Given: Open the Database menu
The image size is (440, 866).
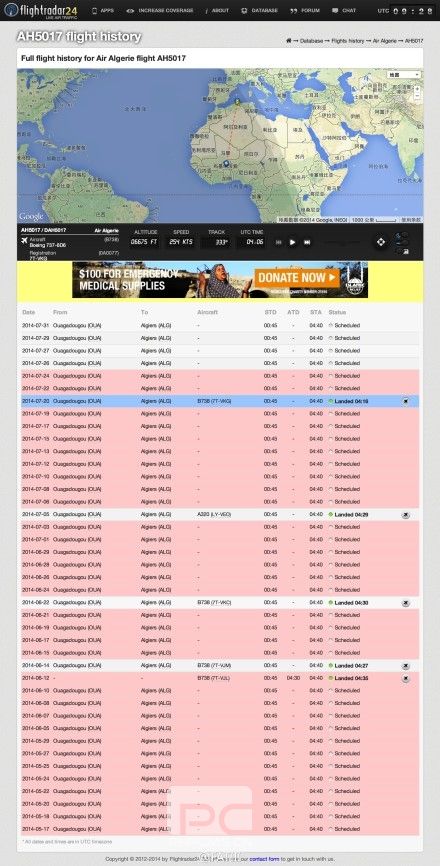Looking at the screenshot, I should coord(259,10).
